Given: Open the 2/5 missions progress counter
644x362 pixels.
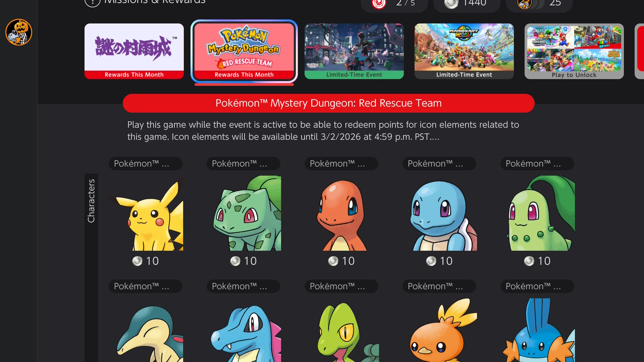Looking at the screenshot, I should click(394, 3).
